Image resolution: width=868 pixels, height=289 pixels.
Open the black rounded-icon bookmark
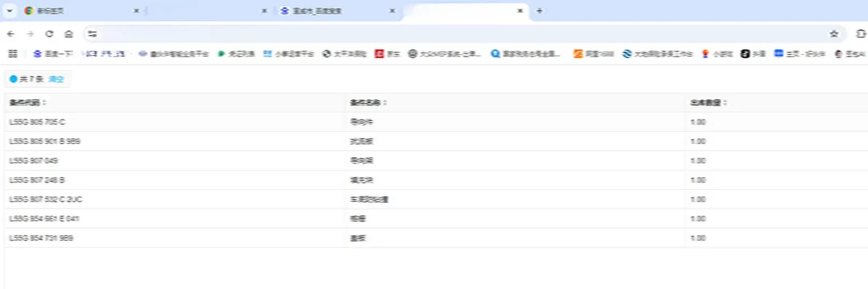(754, 54)
